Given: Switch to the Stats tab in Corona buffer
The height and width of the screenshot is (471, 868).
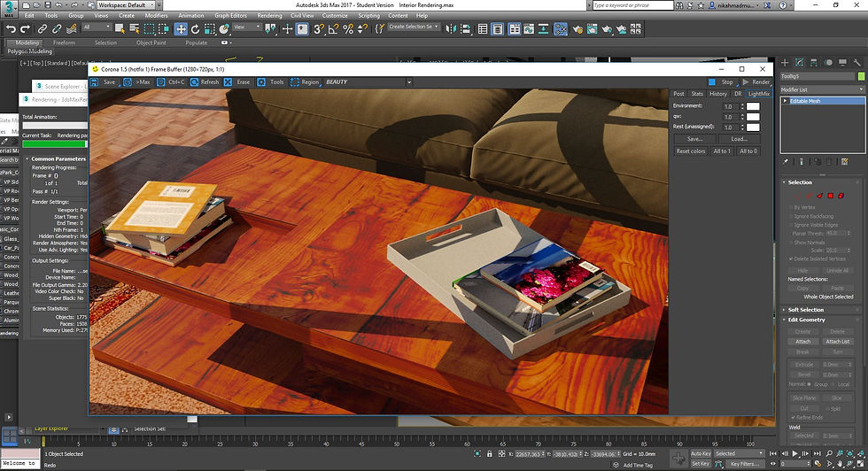Looking at the screenshot, I should pyautogui.click(x=697, y=94).
